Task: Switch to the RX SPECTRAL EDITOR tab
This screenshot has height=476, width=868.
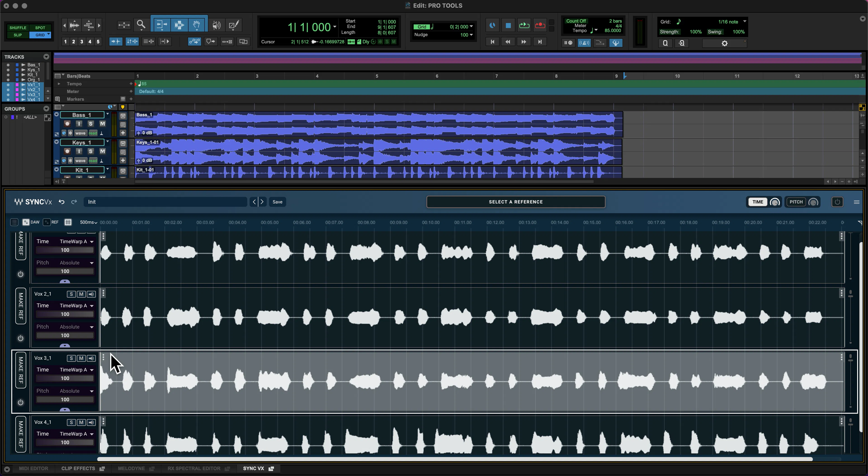Action: [194, 469]
